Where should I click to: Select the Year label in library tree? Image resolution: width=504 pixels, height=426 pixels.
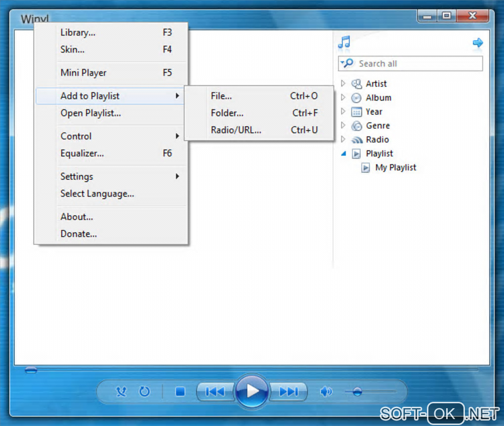(374, 112)
